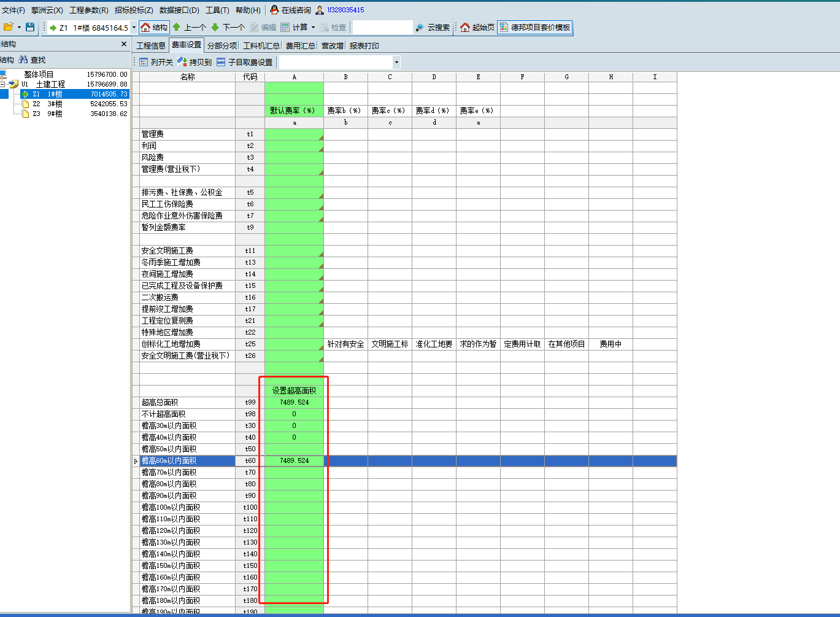Open the 文件(F) menu

pyautogui.click(x=13, y=10)
